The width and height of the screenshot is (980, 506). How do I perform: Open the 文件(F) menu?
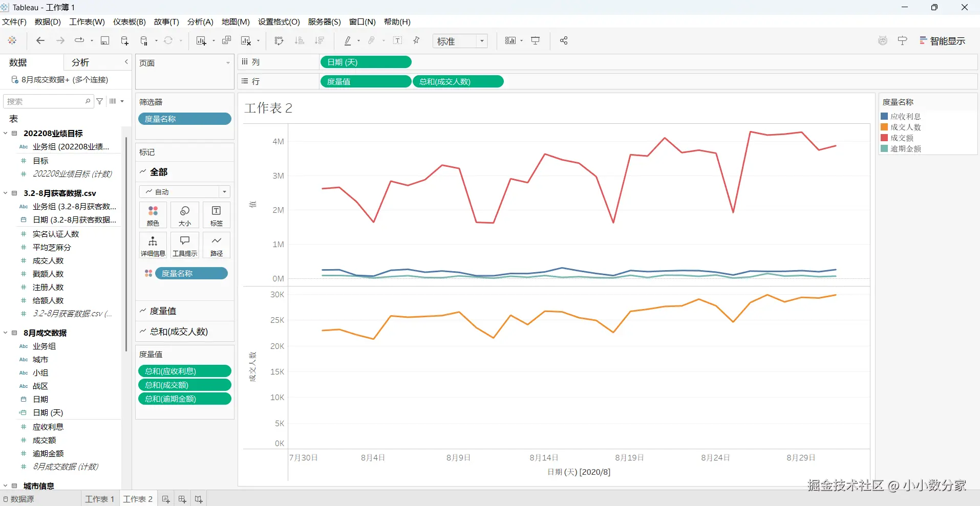[x=14, y=22]
